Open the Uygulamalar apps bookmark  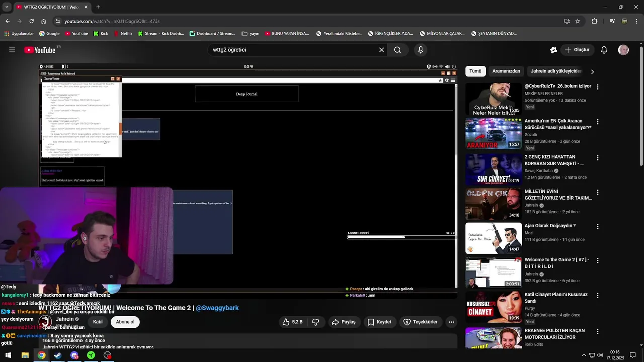coord(19,34)
